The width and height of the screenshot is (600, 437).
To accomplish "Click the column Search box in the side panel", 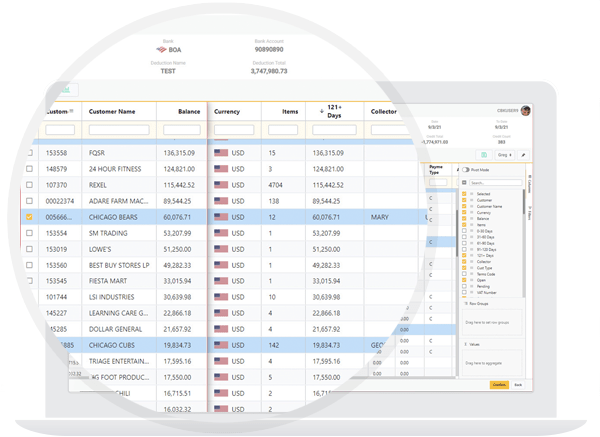I will (496, 183).
